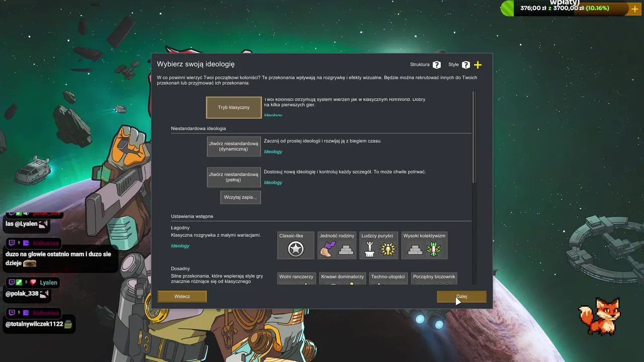This screenshot has width=644, height=362.
Task: Choose Utwórz niestandardową (pełną)
Action: pyautogui.click(x=234, y=177)
